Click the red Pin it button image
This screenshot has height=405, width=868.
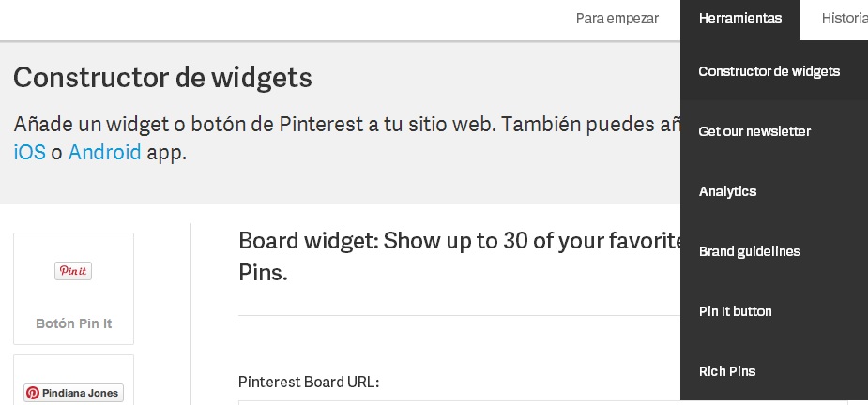[x=73, y=271]
